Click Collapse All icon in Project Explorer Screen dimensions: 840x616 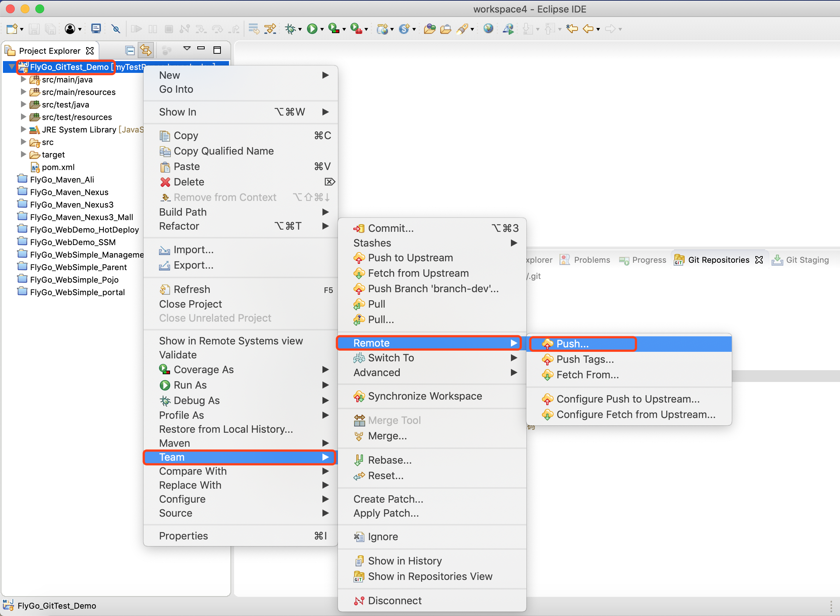point(130,50)
